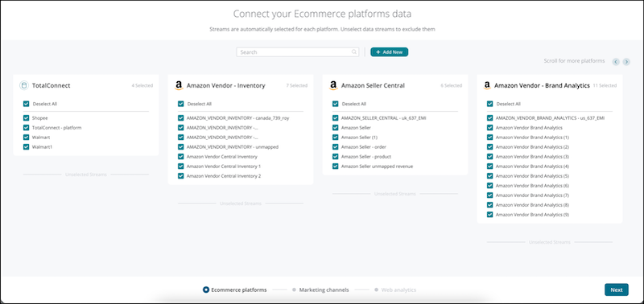Click the Walmart stream label
Screen dimensions: 644x304
click(x=41, y=138)
